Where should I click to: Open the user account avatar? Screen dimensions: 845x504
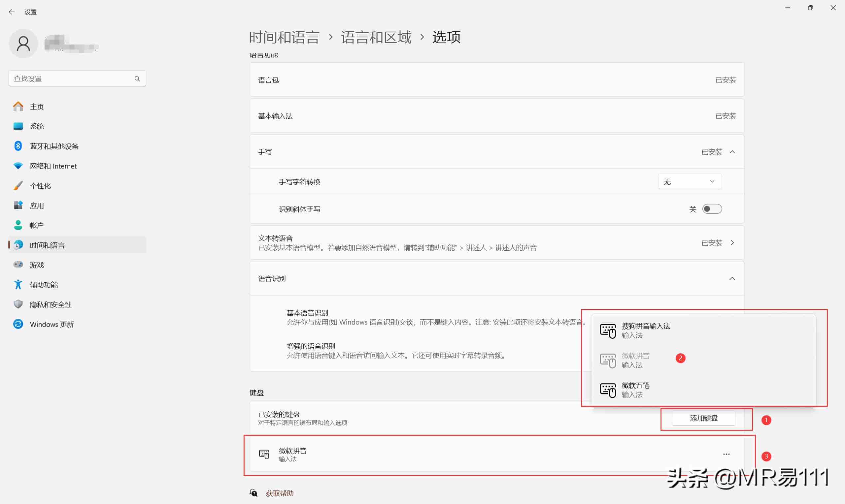click(23, 44)
